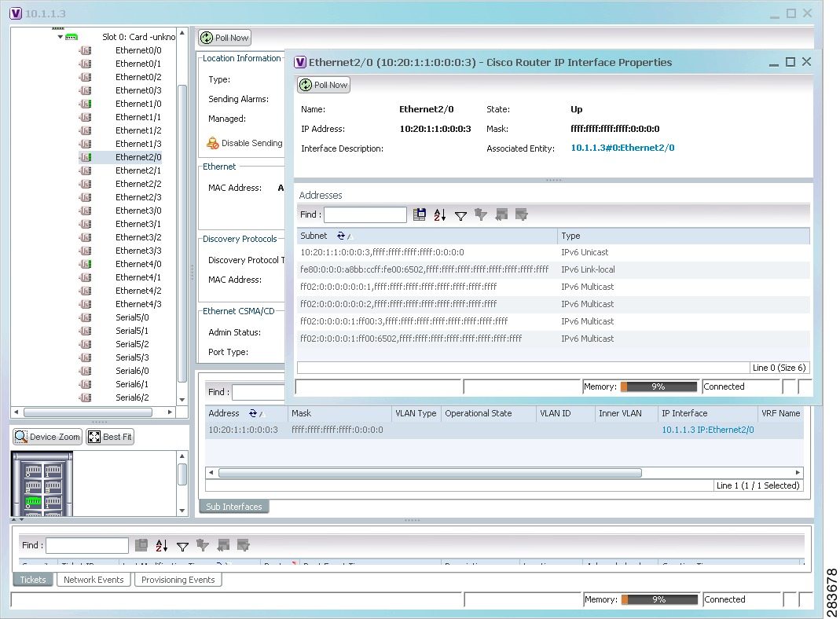The width and height of the screenshot is (840, 619).
Task: Click the VLAN ID column header
Action: click(x=565, y=413)
